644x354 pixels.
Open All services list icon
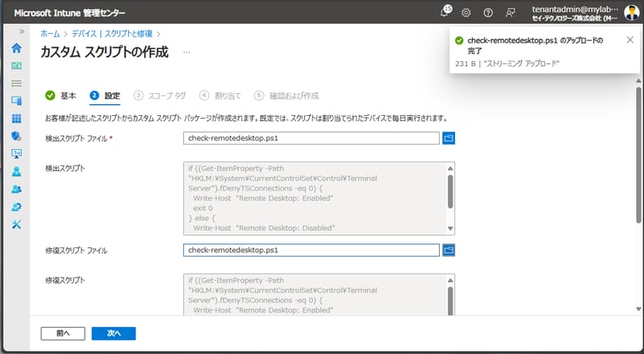[x=16, y=83]
